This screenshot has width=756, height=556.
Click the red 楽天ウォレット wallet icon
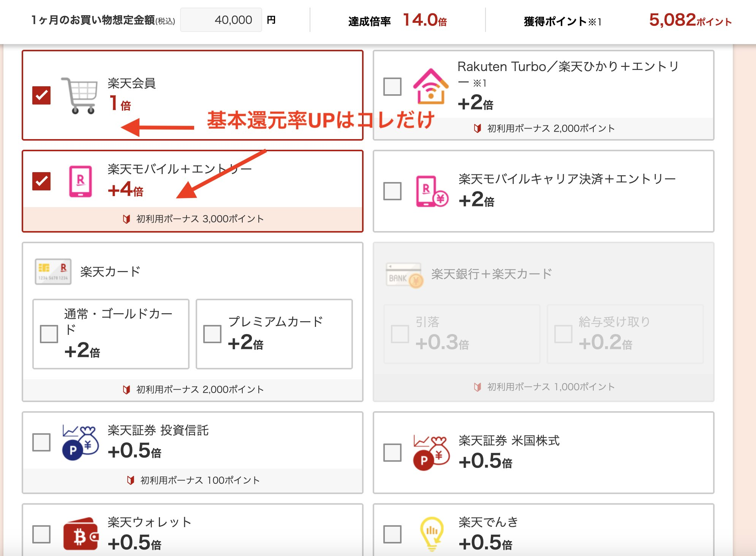point(80,534)
